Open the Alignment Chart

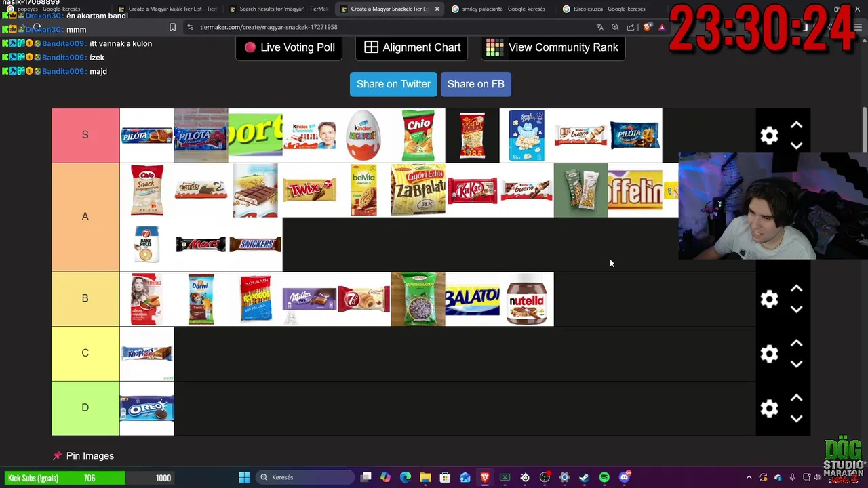tap(412, 47)
